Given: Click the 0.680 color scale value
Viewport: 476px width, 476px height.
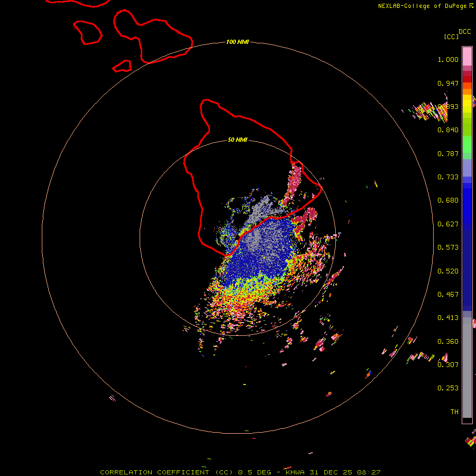Looking at the screenshot, I should 448,200.
